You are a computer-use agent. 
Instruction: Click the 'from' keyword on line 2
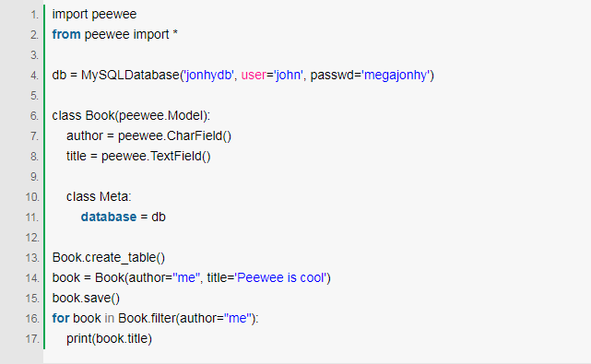(66, 34)
